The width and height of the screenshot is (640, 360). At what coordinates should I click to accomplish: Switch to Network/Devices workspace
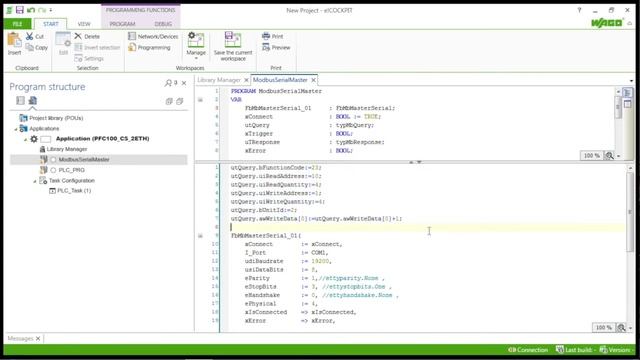pyautogui.click(x=153, y=36)
